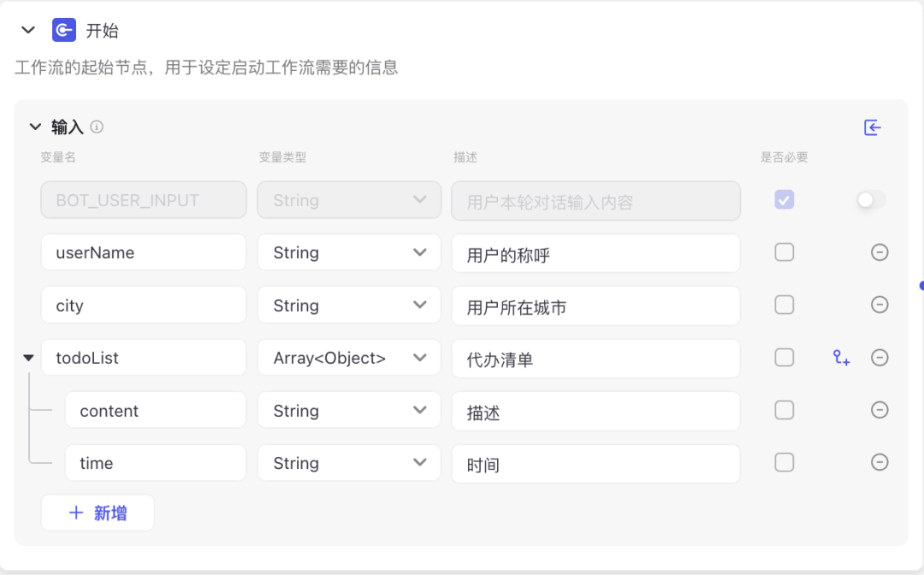Check the required box for city
The image size is (924, 575).
coord(785,305)
